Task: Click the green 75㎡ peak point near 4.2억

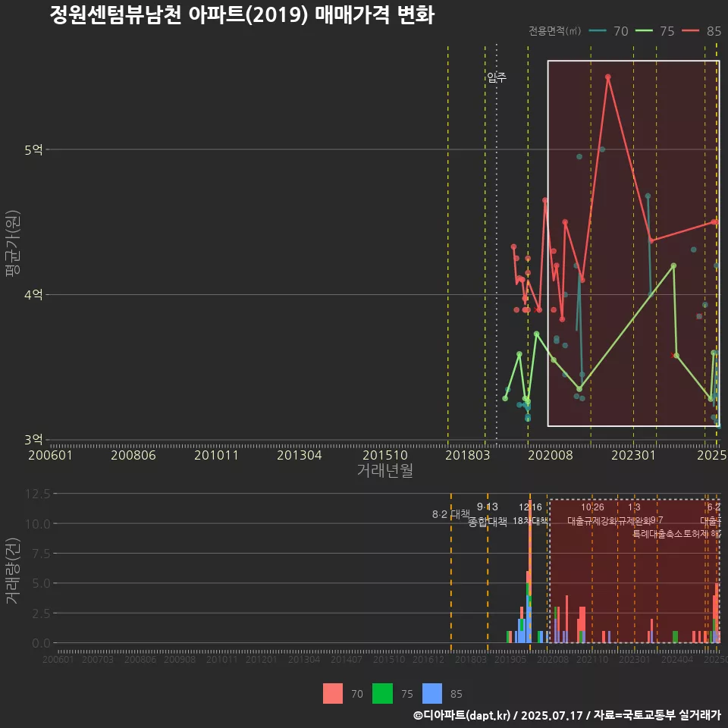Action: (x=673, y=265)
